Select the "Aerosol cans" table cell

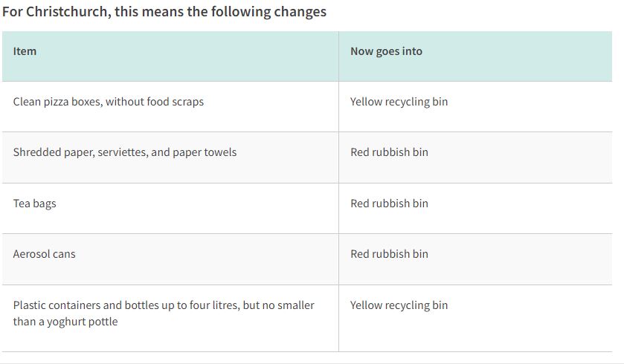[44, 254]
